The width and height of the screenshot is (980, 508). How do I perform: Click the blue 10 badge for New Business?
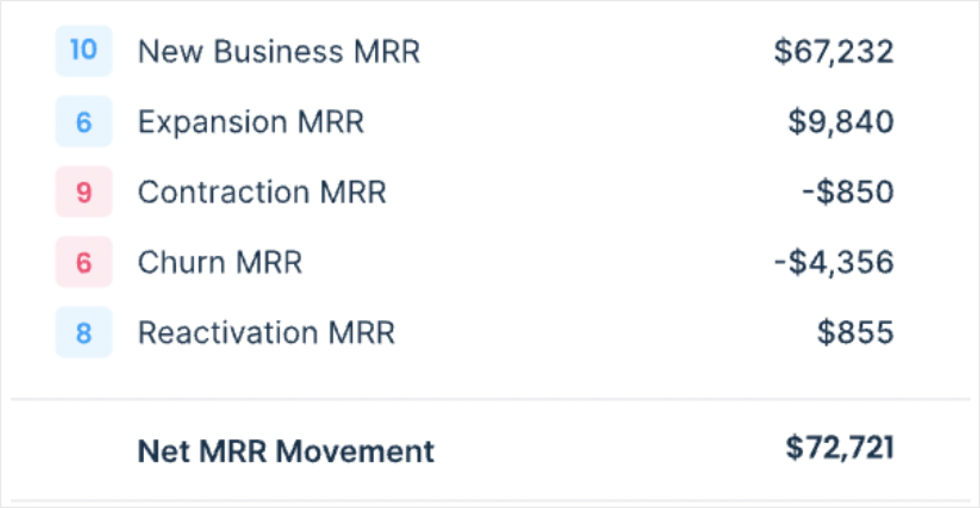84,51
